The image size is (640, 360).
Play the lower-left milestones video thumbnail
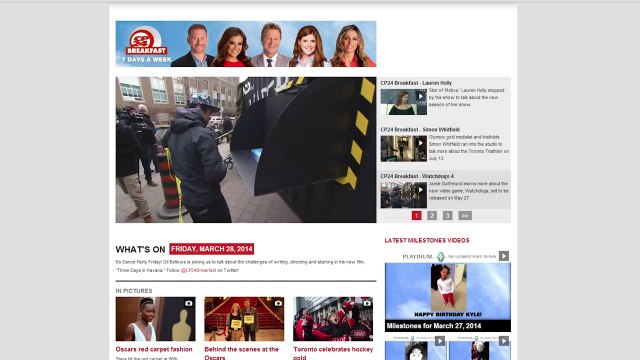tap(416, 348)
